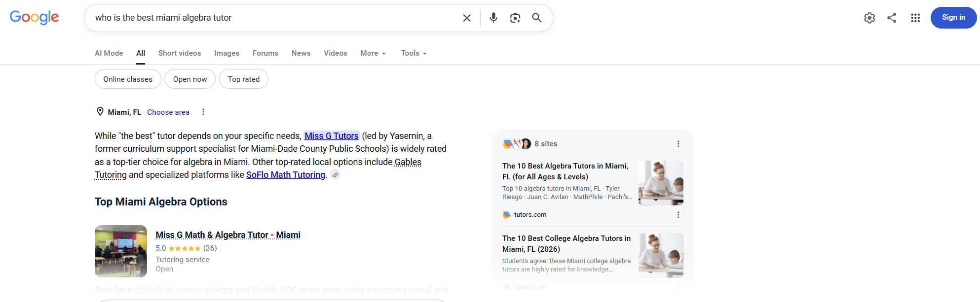This screenshot has height=302, width=980.
Task: Open 10 Best College Algebra Tutors article
Action: [x=566, y=244]
